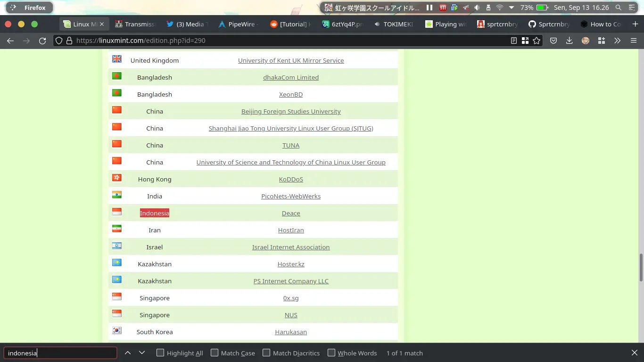
Task: Click the clock Sen, Sep 13 16.26
Action: point(581,8)
